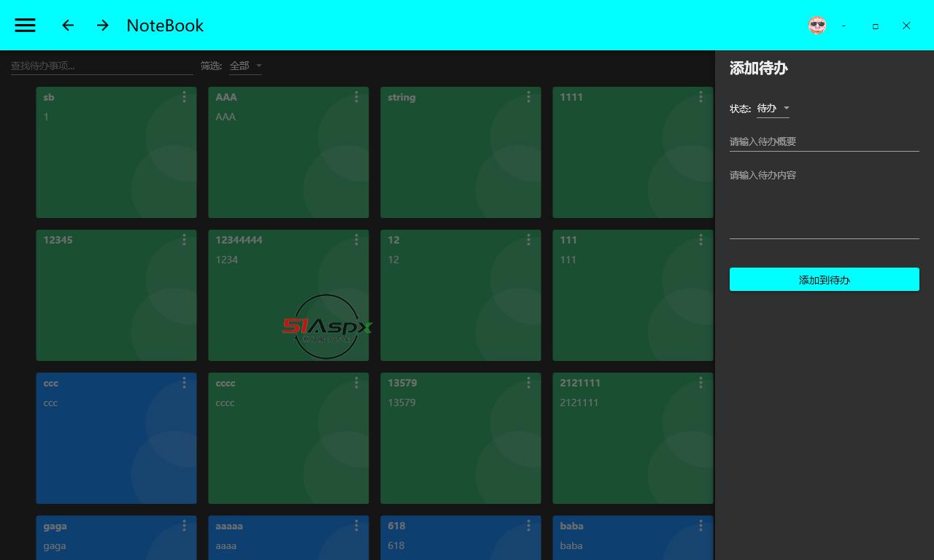Select the '1111' todo card title
Image resolution: width=934 pixels, height=560 pixels.
pos(571,97)
